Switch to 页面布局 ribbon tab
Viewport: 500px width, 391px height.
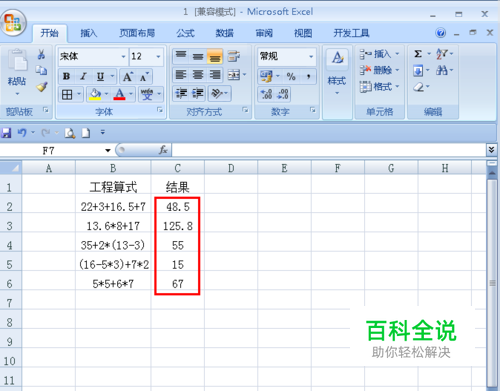coord(137,33)
